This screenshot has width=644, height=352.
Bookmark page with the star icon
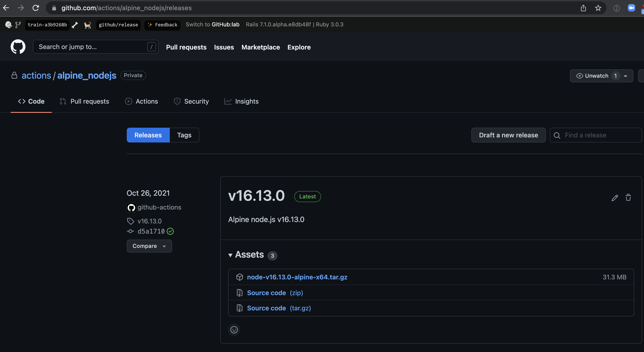click(598, 8)
